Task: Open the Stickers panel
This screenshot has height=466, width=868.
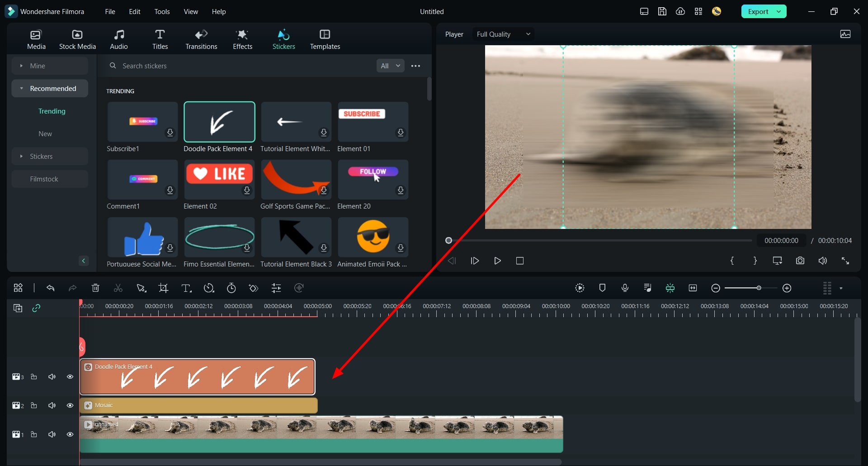Action: (283, 38)
